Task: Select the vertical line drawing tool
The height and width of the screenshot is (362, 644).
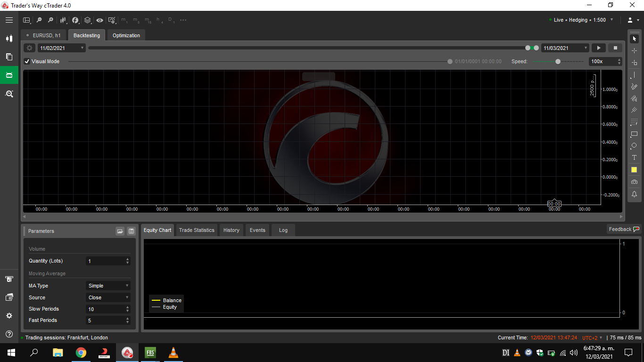Action: coord(634,75)
